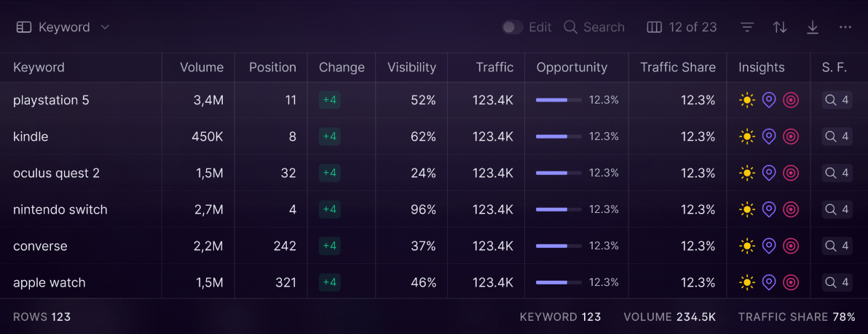
Task: Click the +4 change badge for kindle
Action: click(329, 136)
